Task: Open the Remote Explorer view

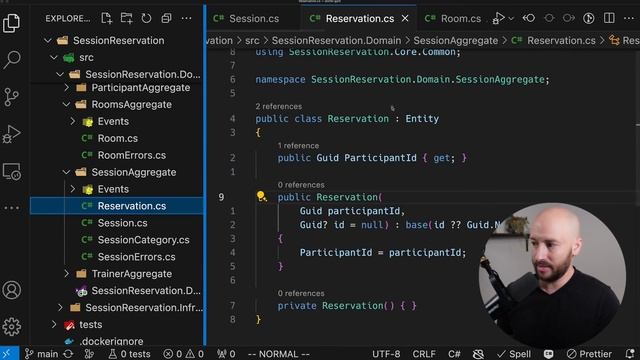Action: coord(11,172)
